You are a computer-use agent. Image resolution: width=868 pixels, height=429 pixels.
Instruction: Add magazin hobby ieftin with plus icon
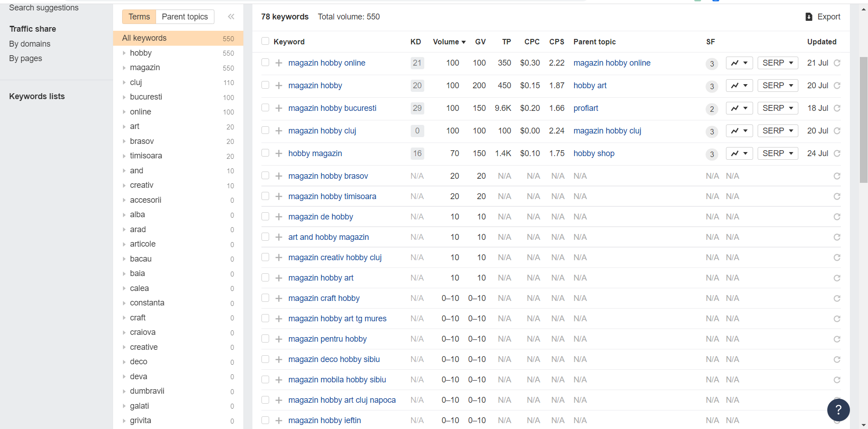[279, 420]
